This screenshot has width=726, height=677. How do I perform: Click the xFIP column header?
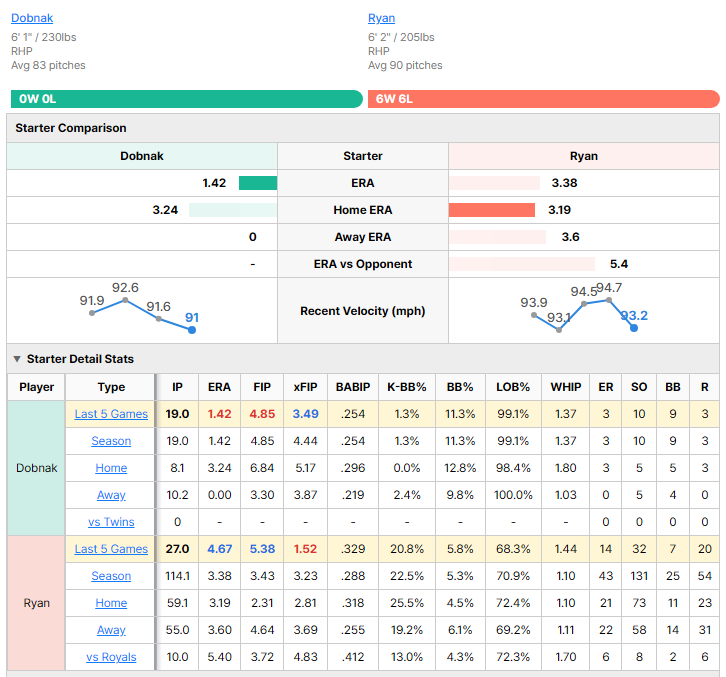point(305,387)
